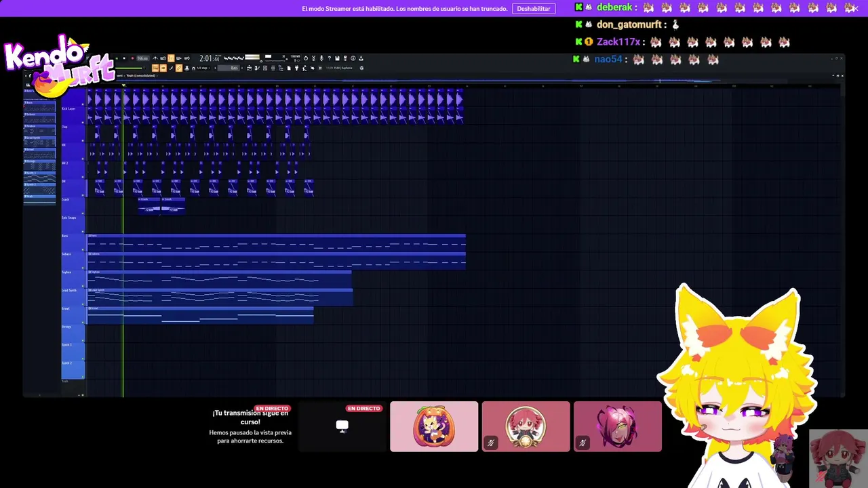Select the Toybox pattern clip in playlist
The width and height of the screenshot is (868, 488).
(220, 279)
